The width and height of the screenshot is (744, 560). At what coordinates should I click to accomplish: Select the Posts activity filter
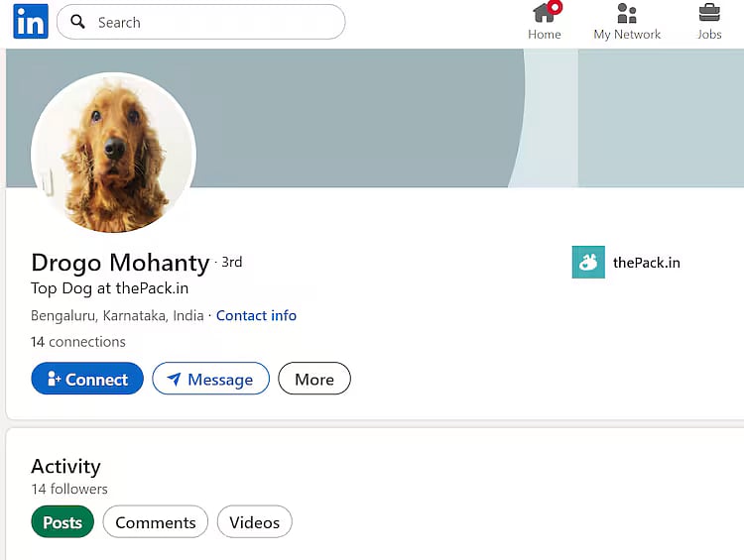pyautogui.click(x=62, y=522)
